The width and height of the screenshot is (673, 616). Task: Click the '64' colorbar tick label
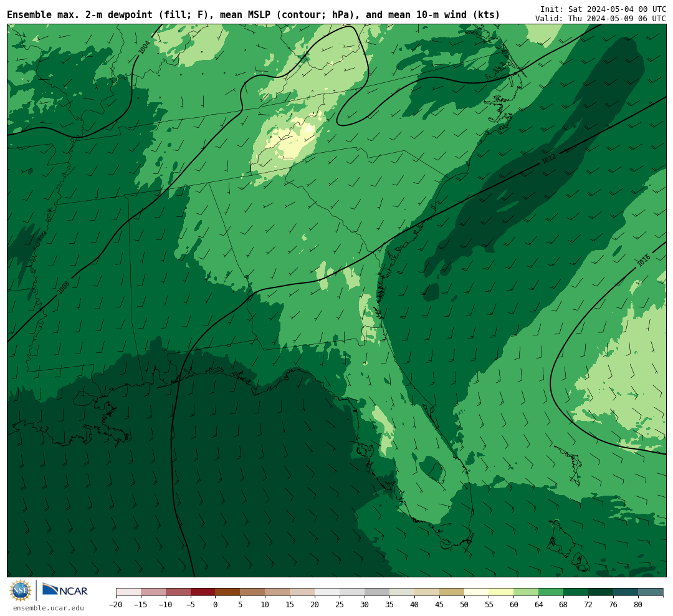point(539,604)
